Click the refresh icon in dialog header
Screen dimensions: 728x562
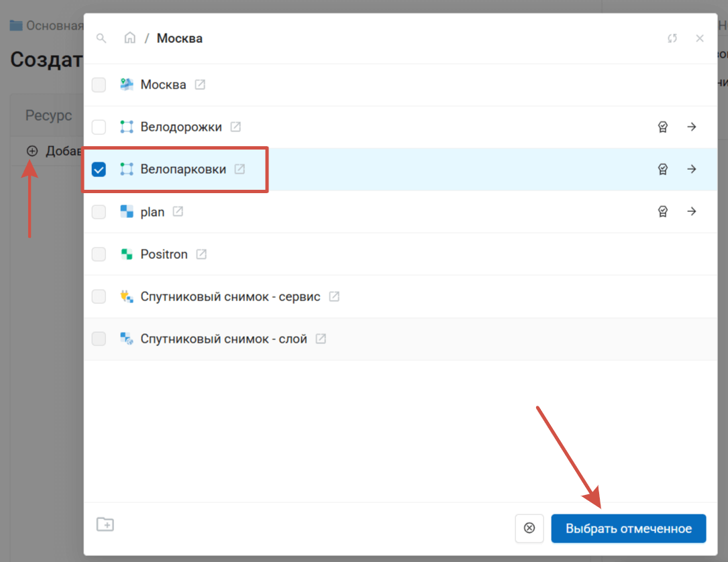point(672,38)
